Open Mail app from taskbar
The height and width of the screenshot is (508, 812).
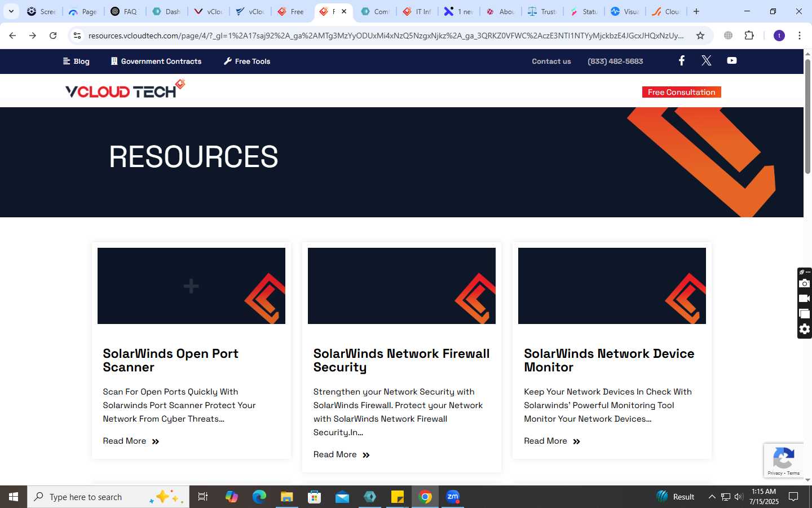342,497
